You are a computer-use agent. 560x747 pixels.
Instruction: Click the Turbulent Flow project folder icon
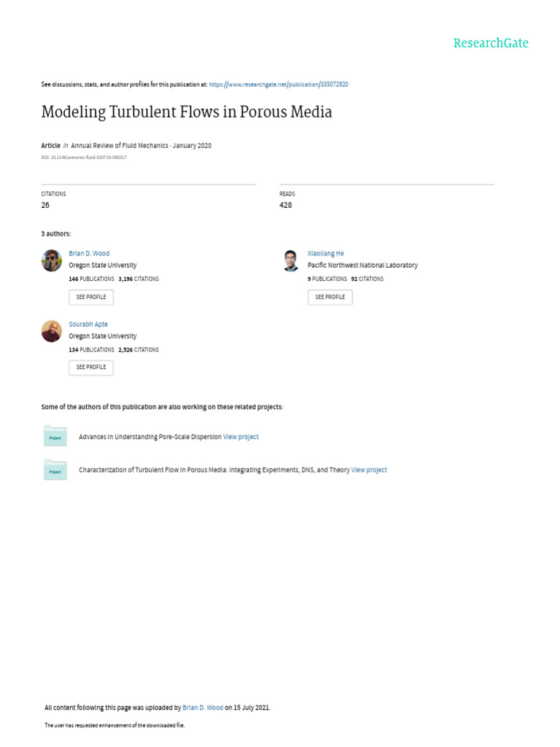click(55, 470)
